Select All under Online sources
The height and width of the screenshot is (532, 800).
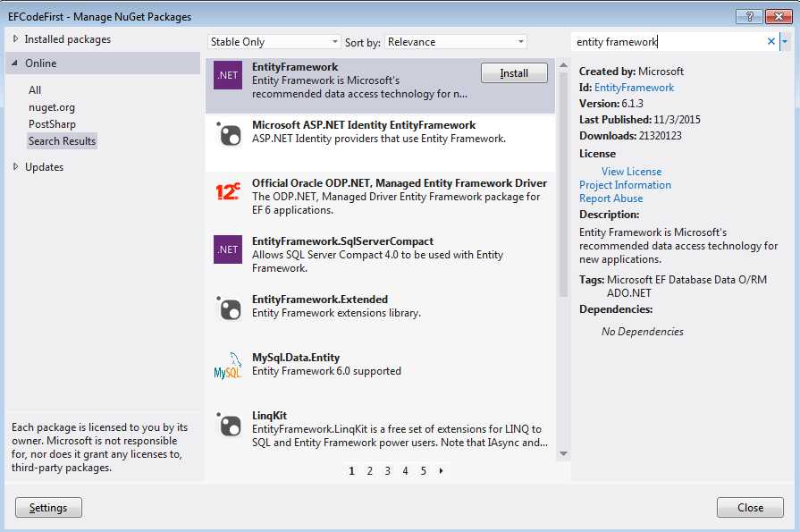[35, 89]
